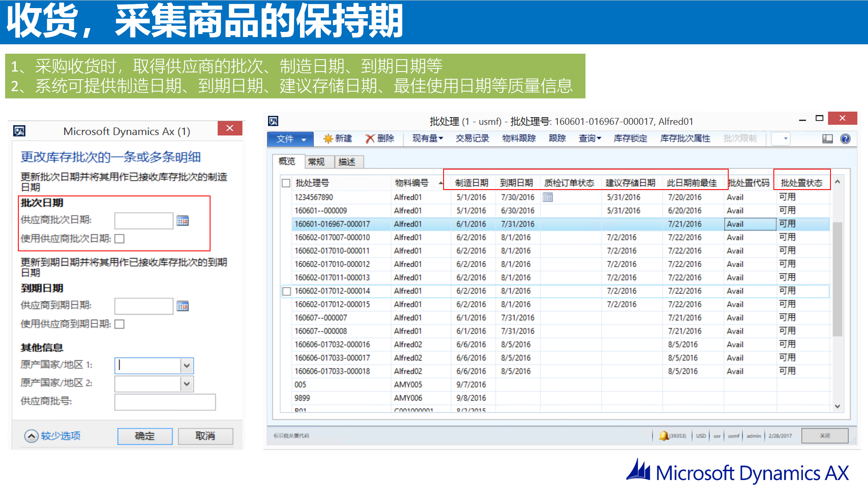This screenshot has height=489, width=868.
Task: Cancel dialog with 取消 button
Action: click(205, 436)
